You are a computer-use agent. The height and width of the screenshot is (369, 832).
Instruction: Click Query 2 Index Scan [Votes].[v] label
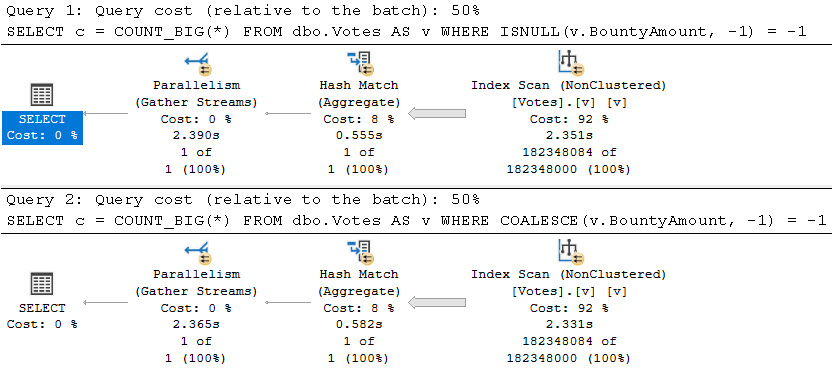tap(569, 291)
